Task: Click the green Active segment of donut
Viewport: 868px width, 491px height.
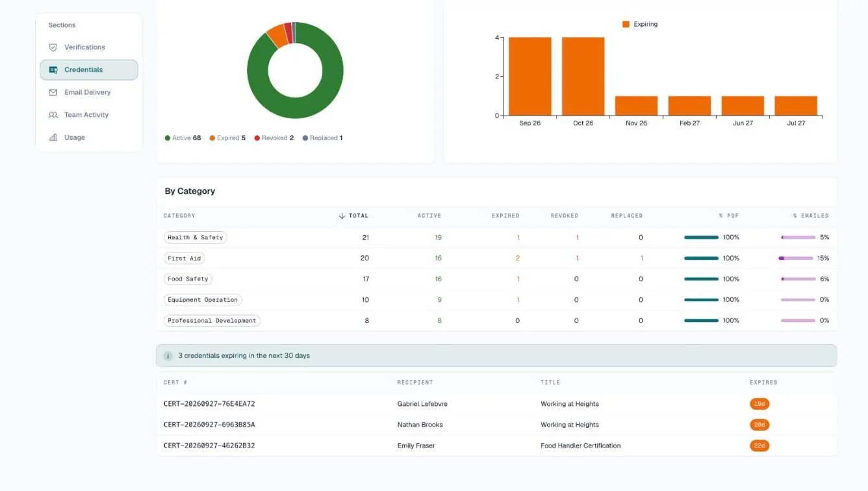Action: [296, 108]
